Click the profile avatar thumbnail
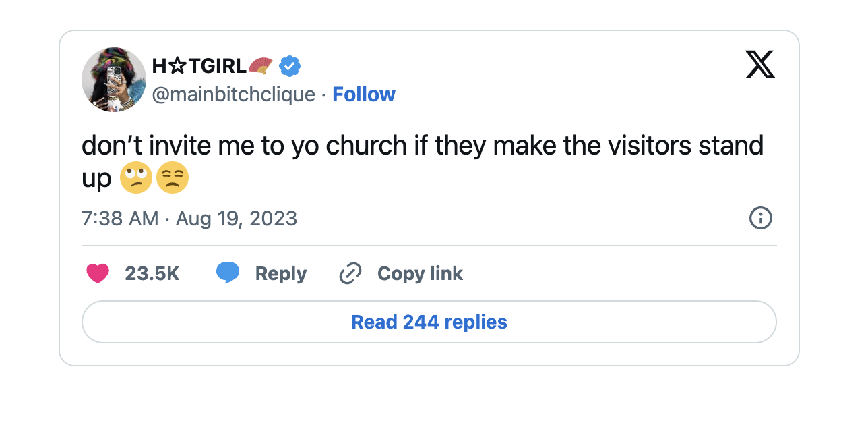The width and height of the screenshot is (868, 421). (113, 79)
